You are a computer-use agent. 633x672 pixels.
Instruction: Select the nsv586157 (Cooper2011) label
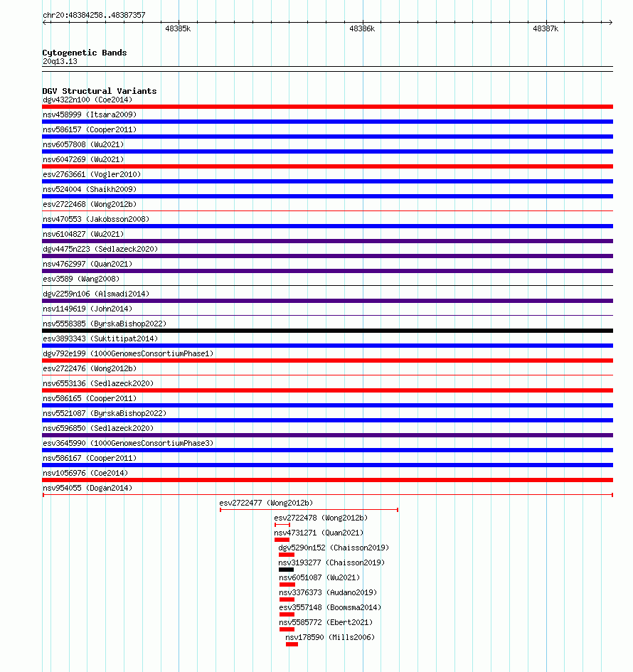click(90, 130)
